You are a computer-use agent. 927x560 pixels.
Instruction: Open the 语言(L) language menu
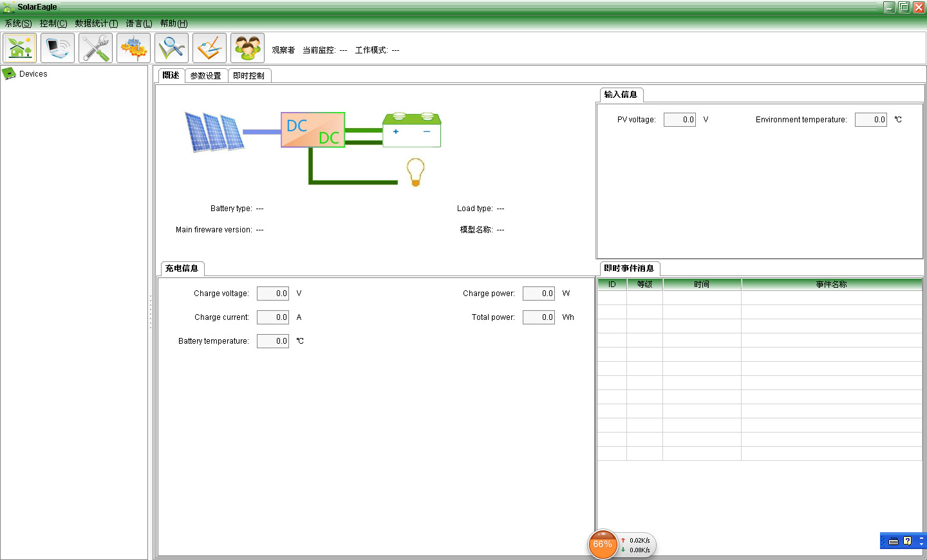[x=139, y=24]
